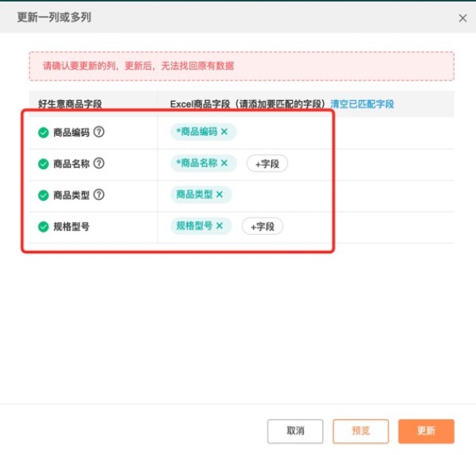Delete the 规格型号 matched tag

[x=220, y=226]
